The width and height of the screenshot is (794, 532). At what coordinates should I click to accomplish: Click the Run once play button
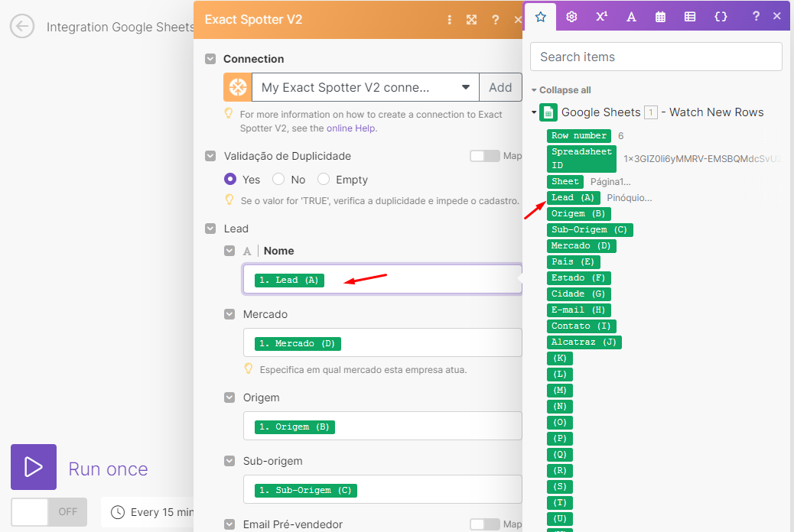point(34,467)
